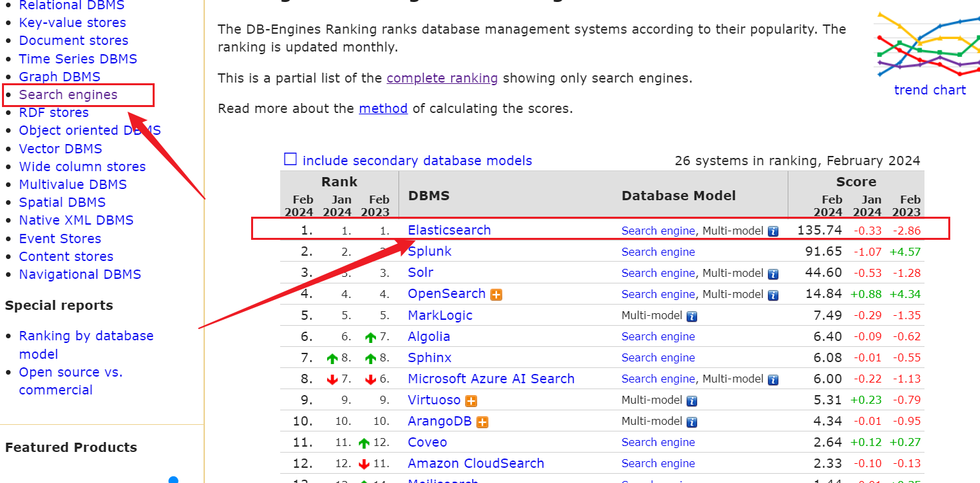Click the orange plus icon beside Virtuoso

471,400
